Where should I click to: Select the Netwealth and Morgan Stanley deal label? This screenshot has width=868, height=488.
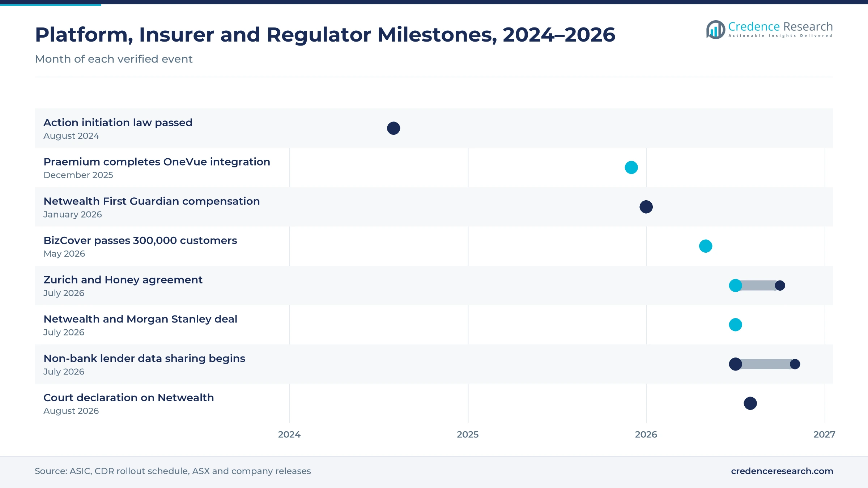140,319
